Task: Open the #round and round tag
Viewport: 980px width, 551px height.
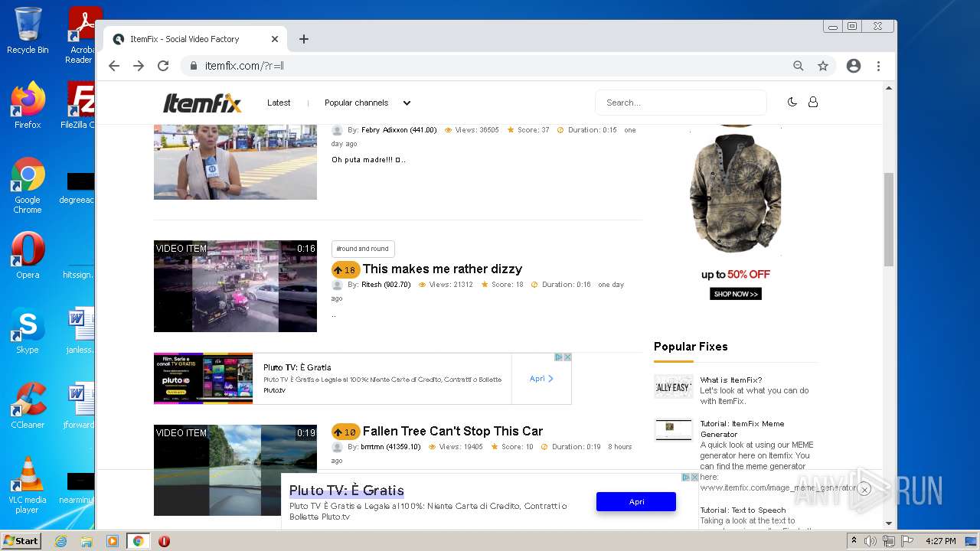Action: point(363,249)
